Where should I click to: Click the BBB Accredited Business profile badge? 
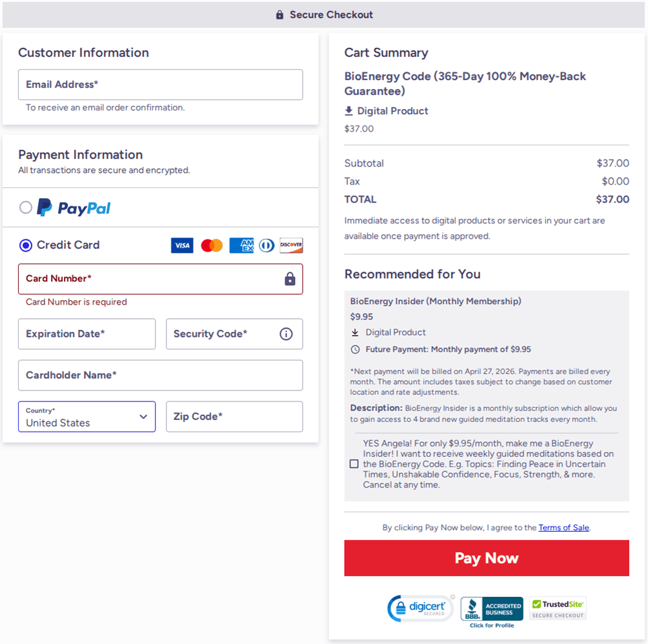click(x=491, y=610)
